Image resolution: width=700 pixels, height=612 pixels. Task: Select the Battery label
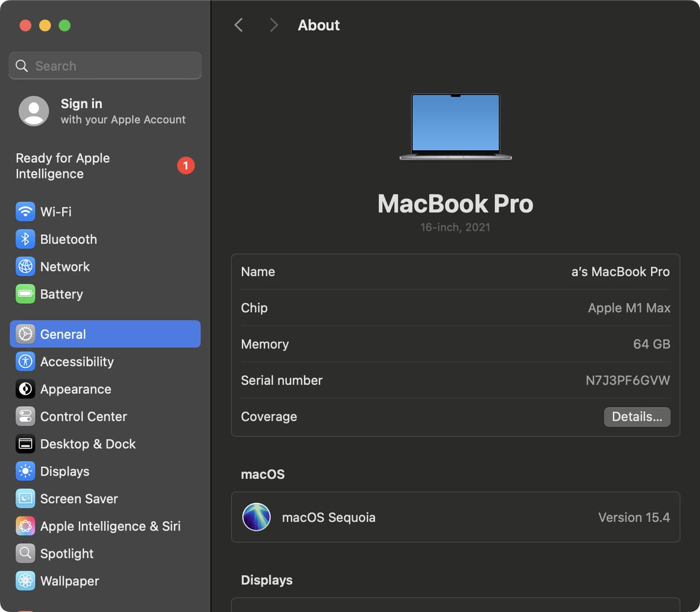click(62, 294)
